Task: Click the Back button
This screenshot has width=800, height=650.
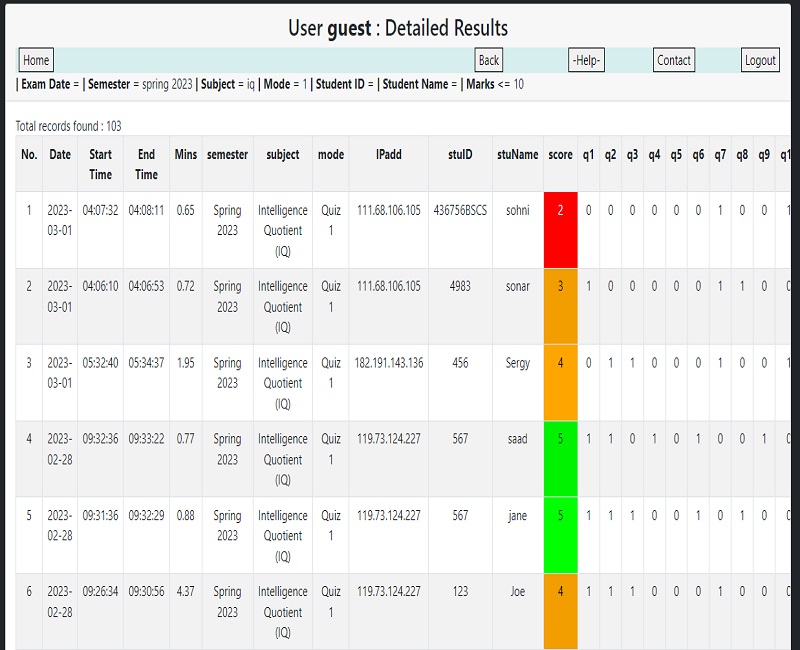Action: 488,60
